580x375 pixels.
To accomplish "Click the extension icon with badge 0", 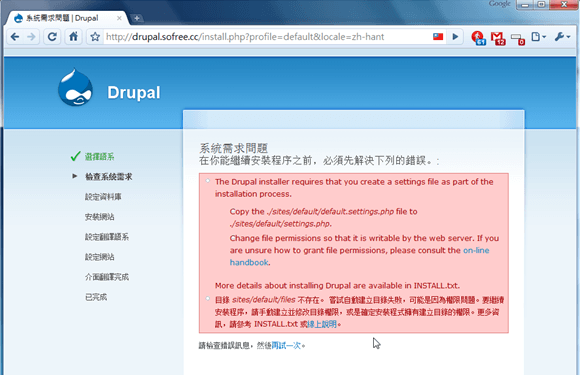I will click(x=517, y=38).
